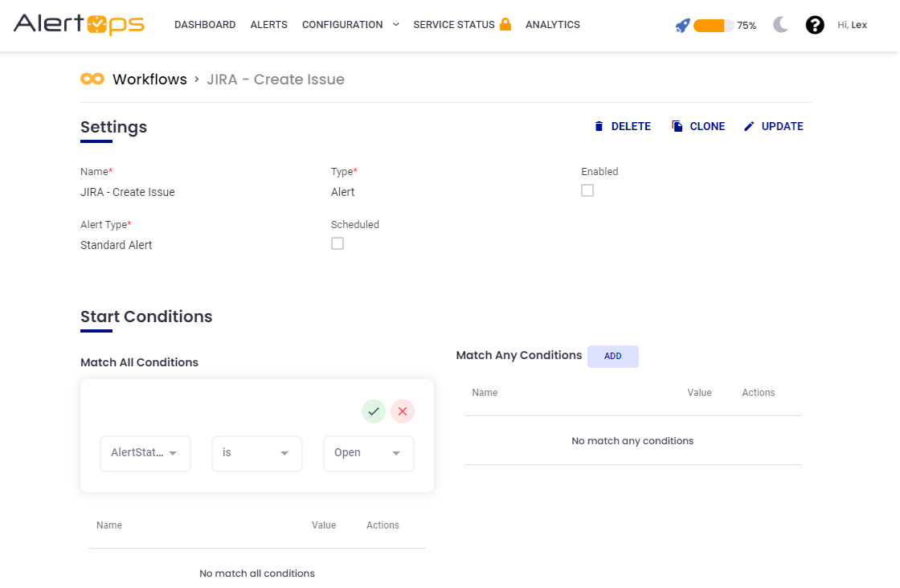Screen dimensions: 900x588
Task: Click the Delete workflow button
Action: tap(622, 126)
